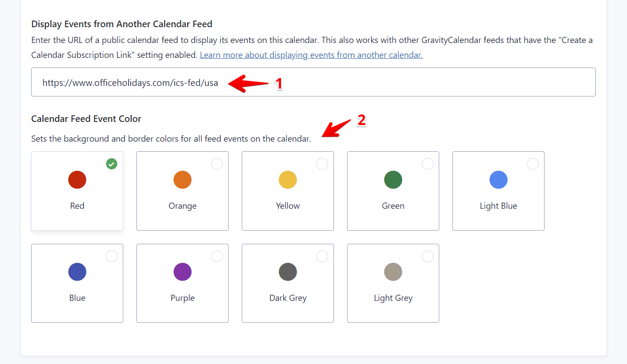627x364 pixels.
Task: Mark the Purple card radio button
Action: click(x=217, y=256)
